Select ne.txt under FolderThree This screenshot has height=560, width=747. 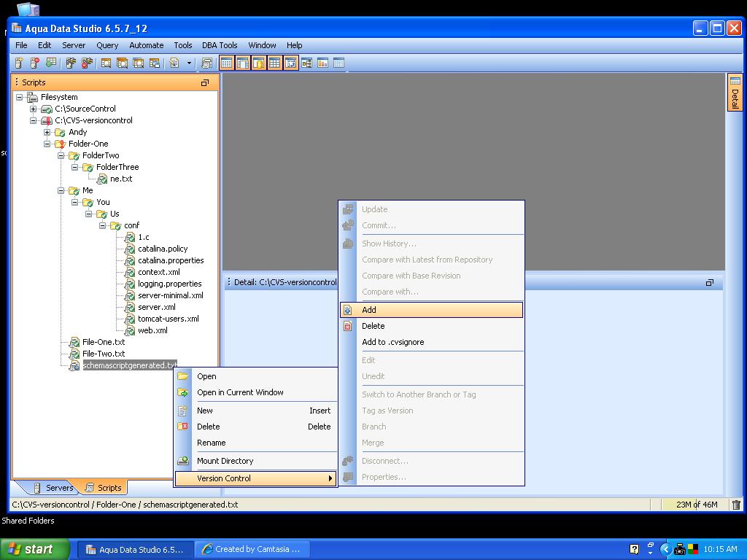point(121,179)
